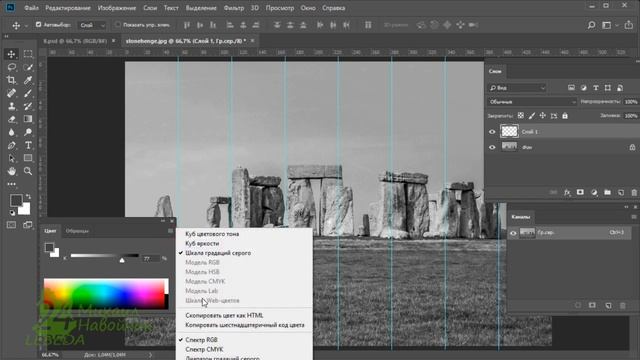Open the workspace switcher dropdown
Screen dimensions: 640x360
(x=609, y=25)
